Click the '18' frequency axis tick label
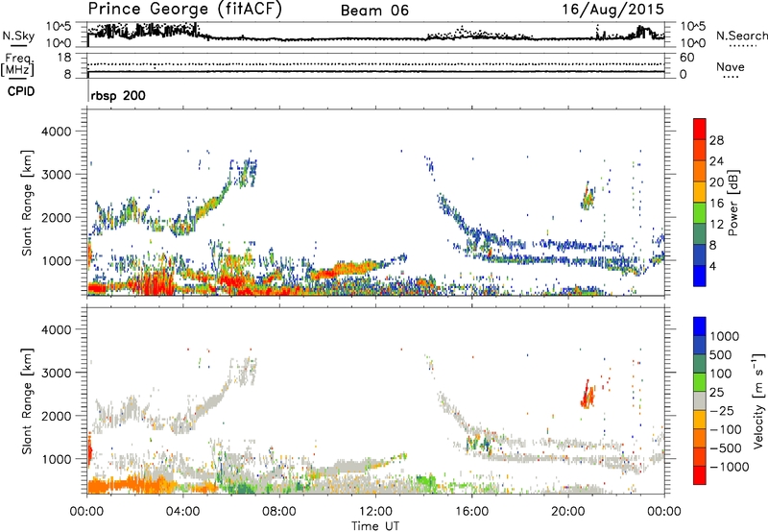The height and width of the screenshot is (532, 768). click(x=64, y=58)
